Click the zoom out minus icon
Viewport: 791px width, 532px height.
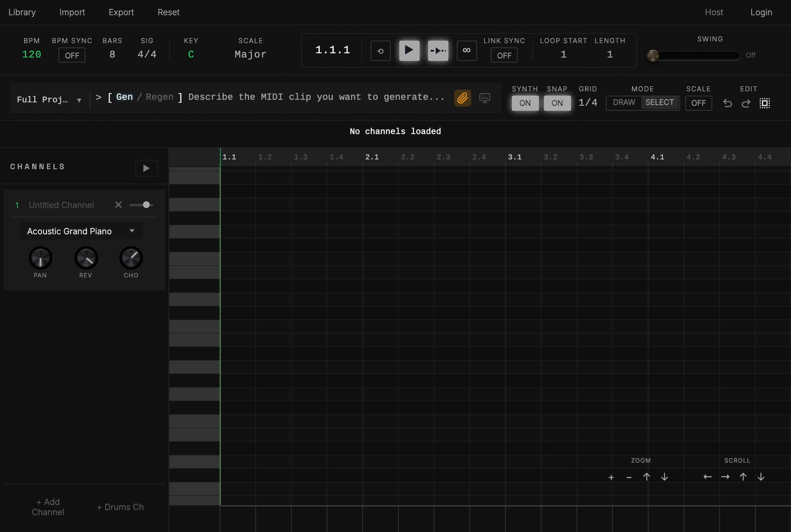pos(629,477)
